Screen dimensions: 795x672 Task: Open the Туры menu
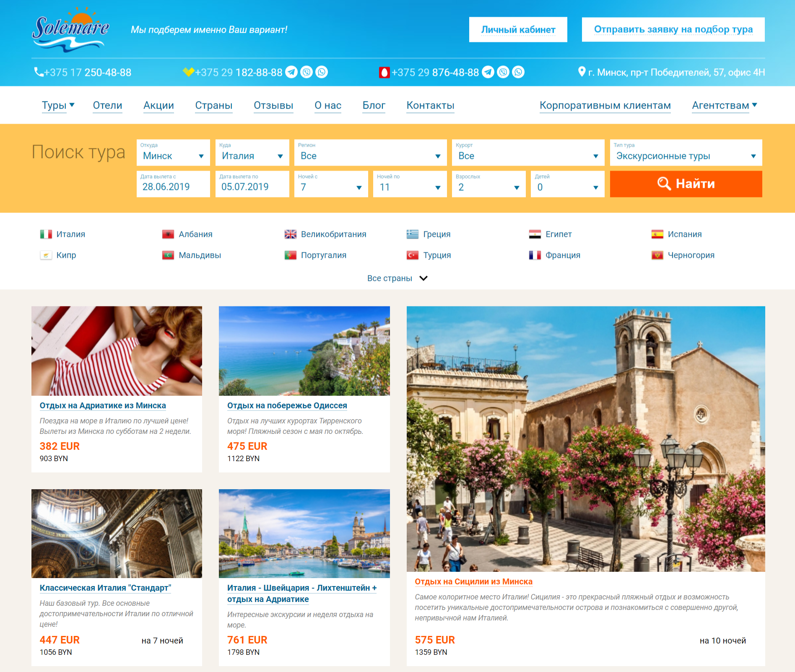58,106
